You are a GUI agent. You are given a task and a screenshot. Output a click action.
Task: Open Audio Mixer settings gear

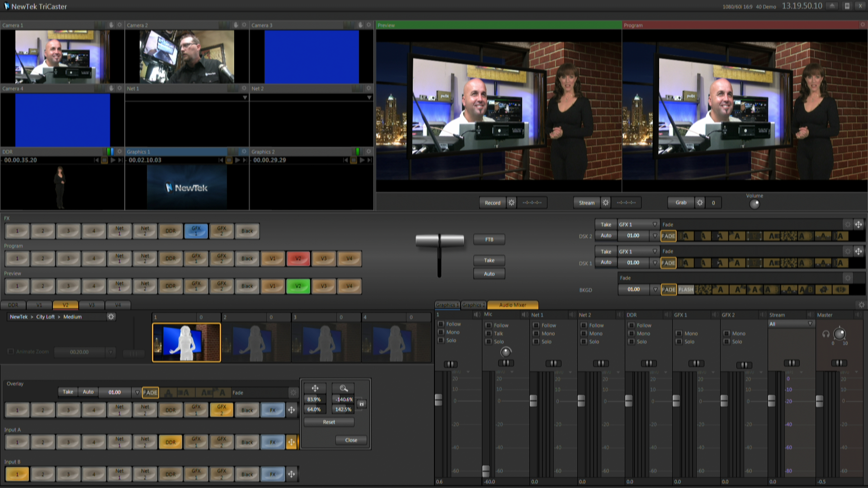pyautogui.click(x=861, y=305)
